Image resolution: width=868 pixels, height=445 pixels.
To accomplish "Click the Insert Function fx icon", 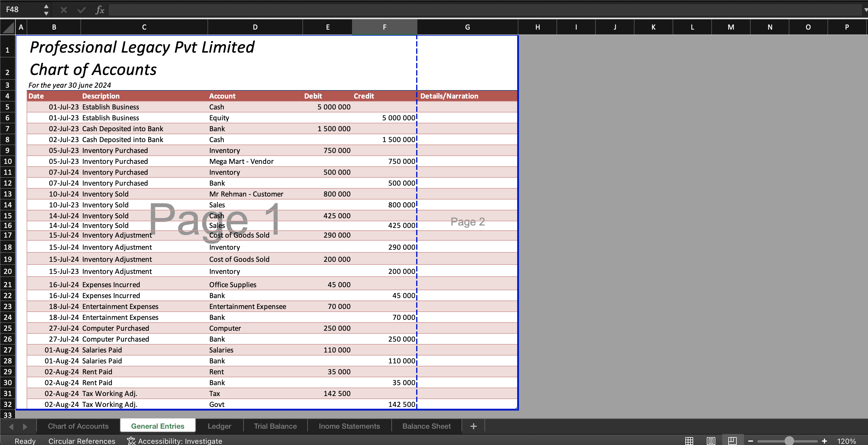I will (100, 10).
